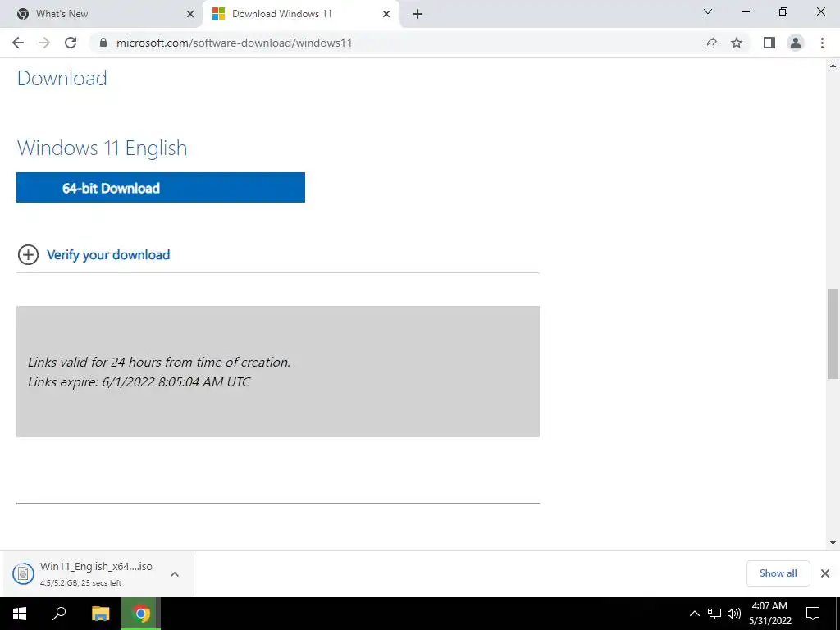Open the Chrome side panel
840x630 pixels.
(769, 43)
